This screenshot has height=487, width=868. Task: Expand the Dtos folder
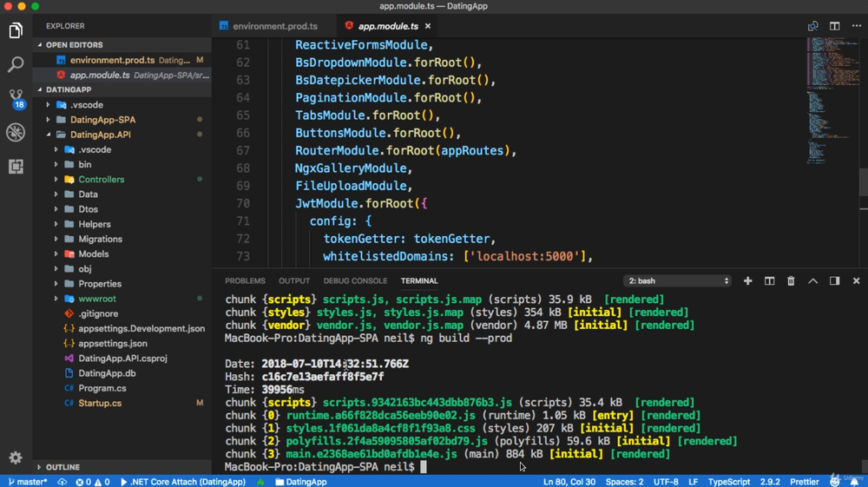(122, 209)
